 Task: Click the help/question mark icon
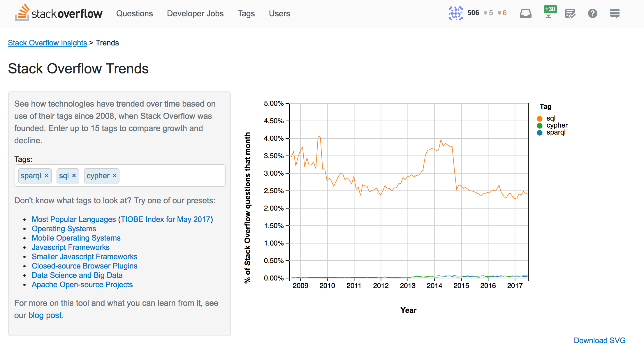(592, 14)
